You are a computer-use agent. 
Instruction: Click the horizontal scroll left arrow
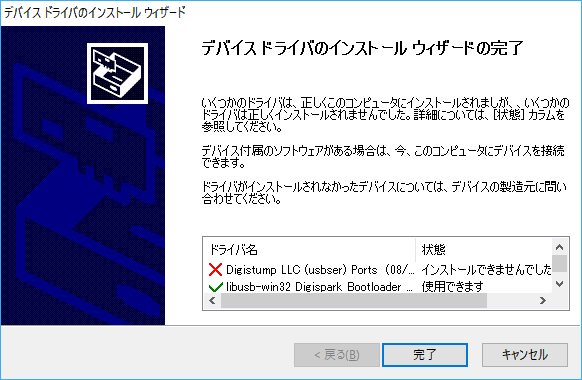(x=212, y=300)
